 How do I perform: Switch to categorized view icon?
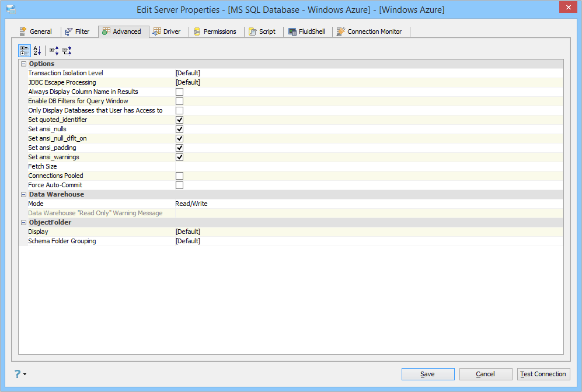(25, 51)
